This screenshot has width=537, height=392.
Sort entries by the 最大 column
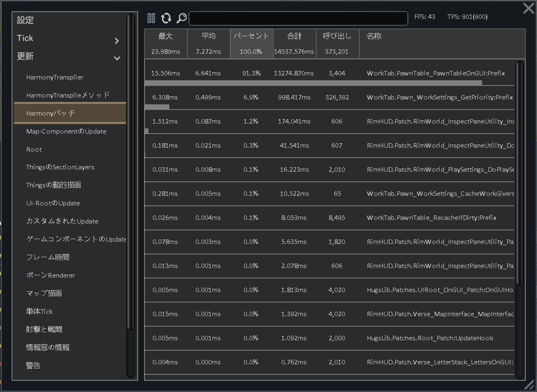pos(166,36)
